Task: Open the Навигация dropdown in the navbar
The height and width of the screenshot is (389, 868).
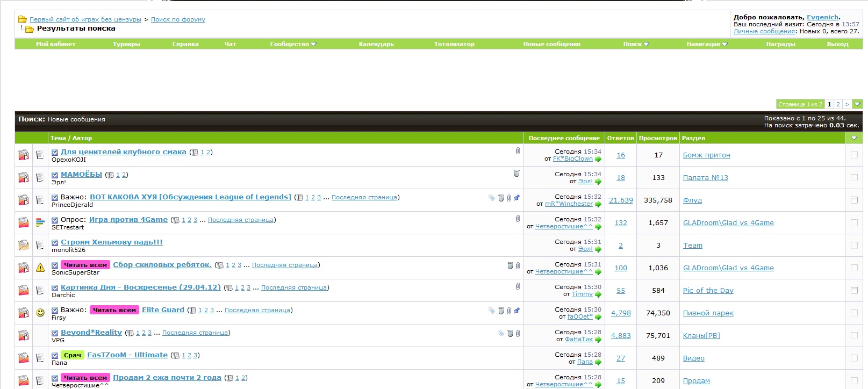Action: pos(706,44)
